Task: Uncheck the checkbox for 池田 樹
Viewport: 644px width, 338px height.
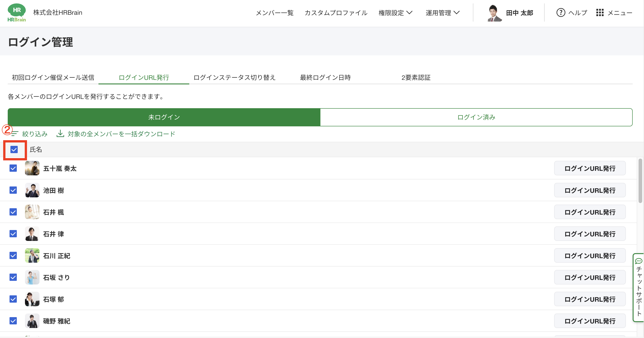Action: click(x=13, y=190)
